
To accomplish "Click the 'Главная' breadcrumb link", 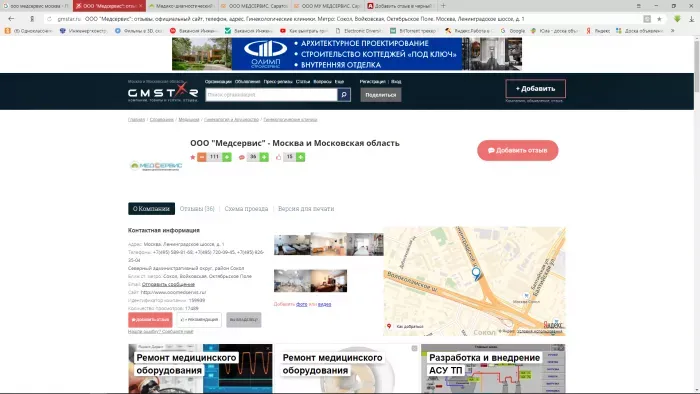I will click(x=137, y=120).
